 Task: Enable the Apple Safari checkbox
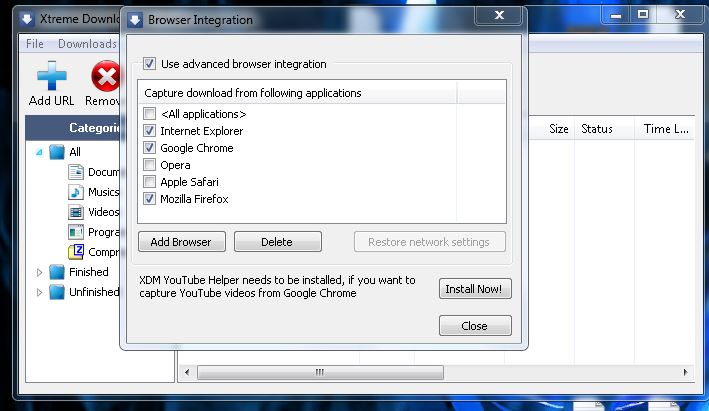pos(150,182)
